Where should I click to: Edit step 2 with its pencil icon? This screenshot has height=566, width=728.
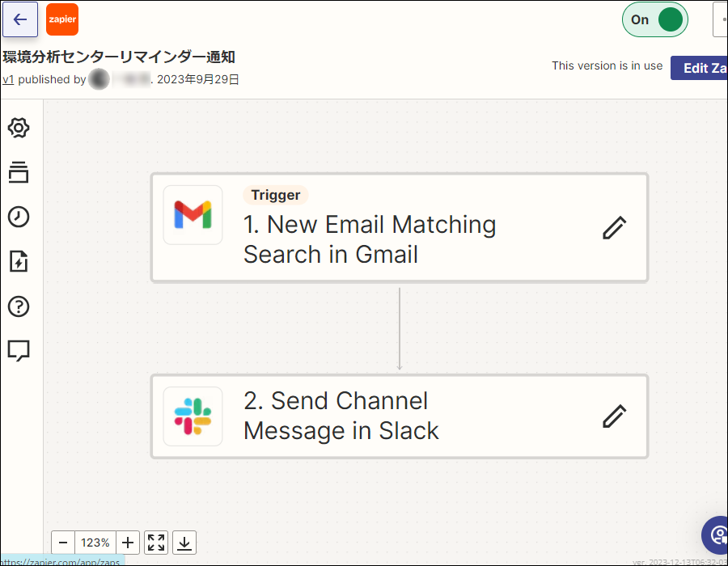coord(614,416)
